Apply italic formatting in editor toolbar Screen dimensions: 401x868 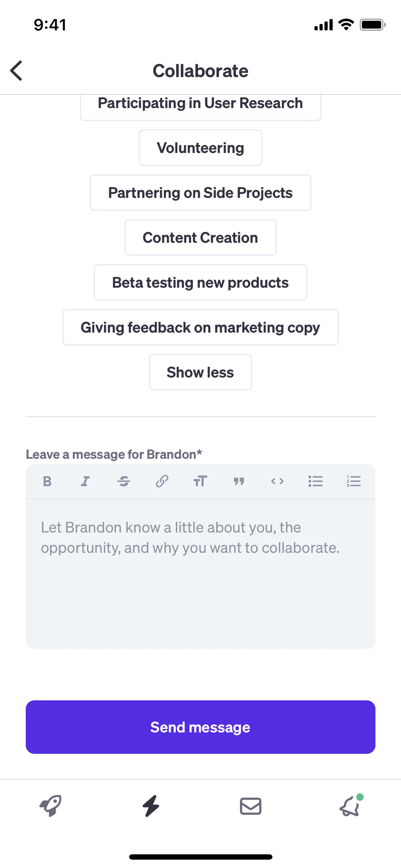(x=85, y=481)
